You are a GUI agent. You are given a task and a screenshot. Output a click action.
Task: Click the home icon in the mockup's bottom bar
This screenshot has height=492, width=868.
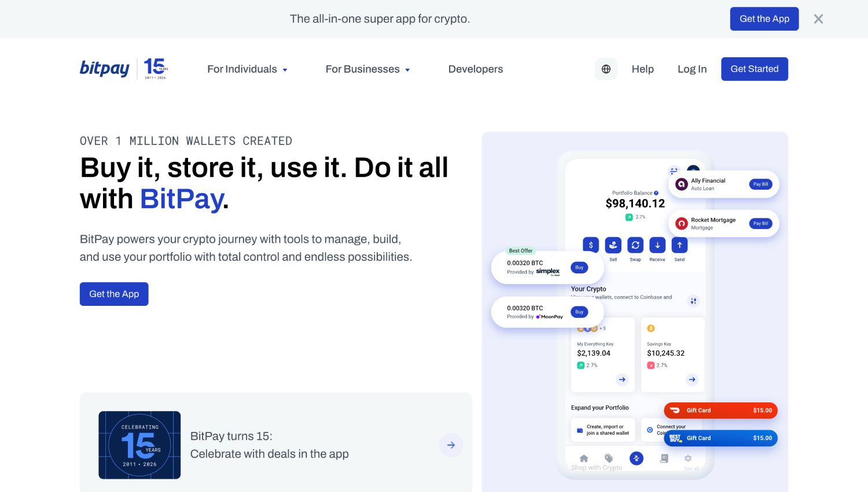pyautogui.click(x=584, y=458)
